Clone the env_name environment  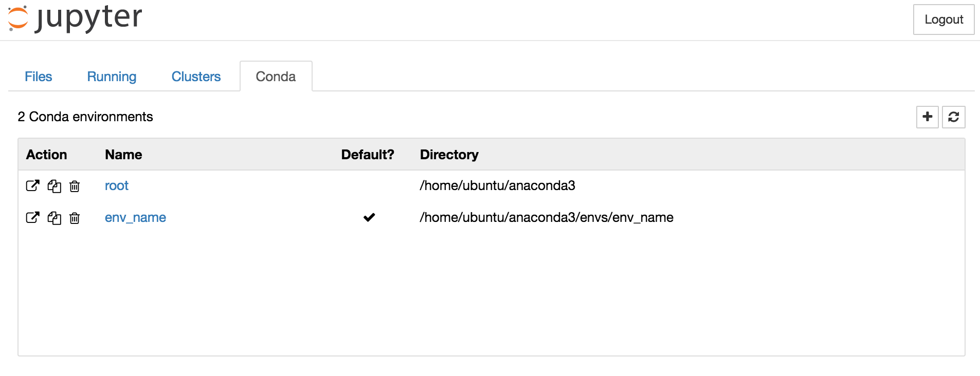54,218
